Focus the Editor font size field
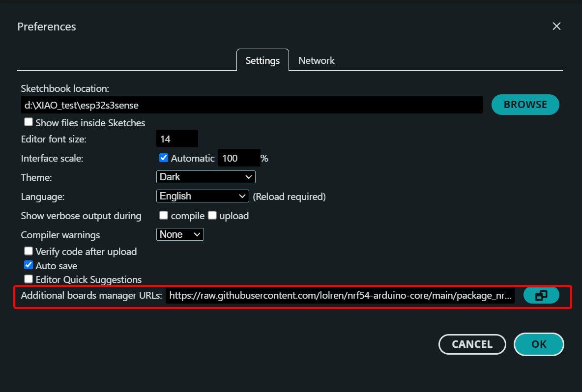This screenshot has width=582, height=392. (x=177, y=139)
